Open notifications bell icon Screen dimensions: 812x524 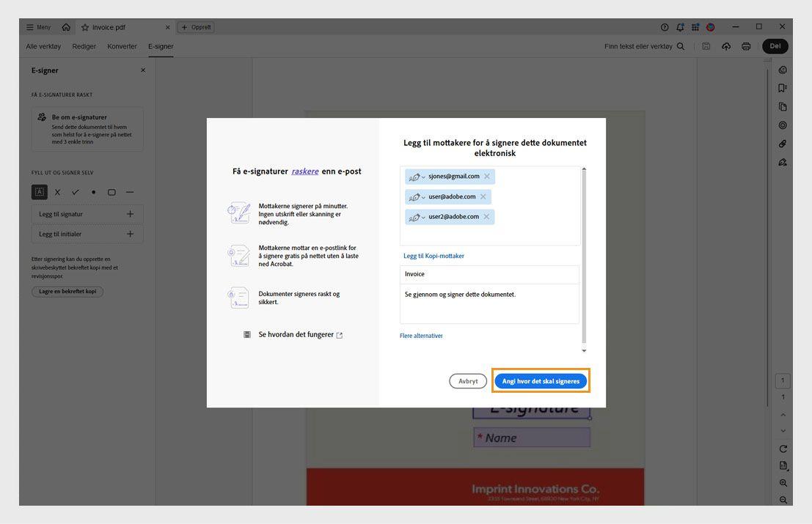pyautogui.click(x=680, y=27)
